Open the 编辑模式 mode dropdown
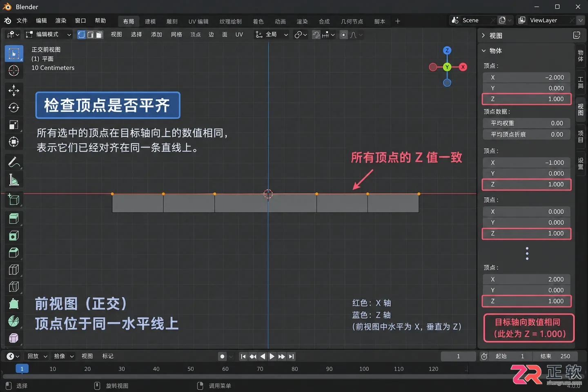 (x=49, y=35)
